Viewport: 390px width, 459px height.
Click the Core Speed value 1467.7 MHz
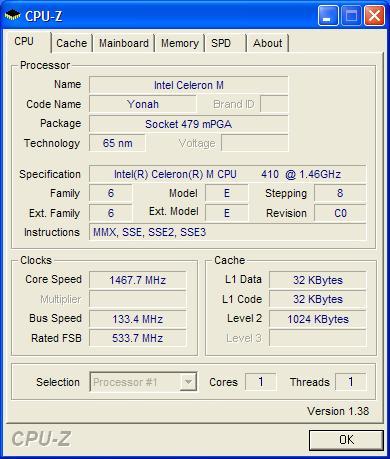(x=137, y=280)
